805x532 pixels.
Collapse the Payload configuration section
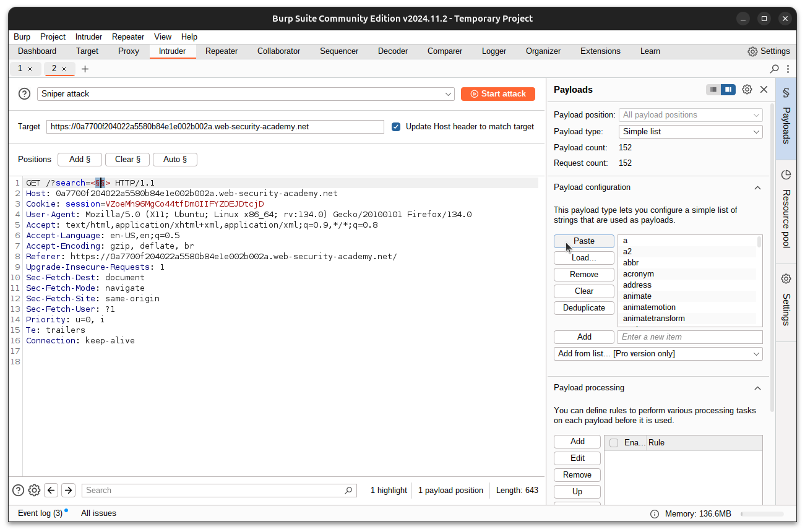tap(757, 187)
